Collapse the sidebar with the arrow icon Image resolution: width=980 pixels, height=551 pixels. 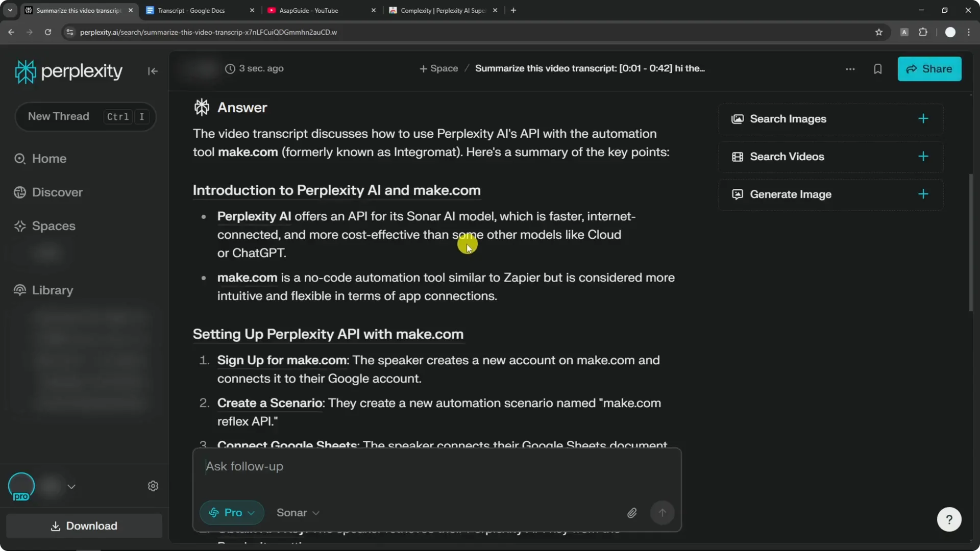[153, 71]
